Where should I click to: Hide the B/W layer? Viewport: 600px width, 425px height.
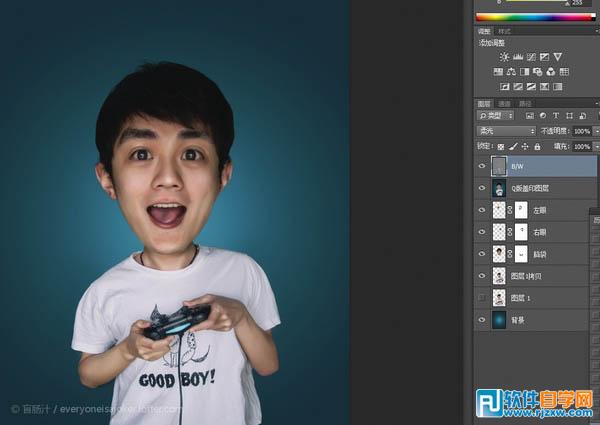[482, 166]
